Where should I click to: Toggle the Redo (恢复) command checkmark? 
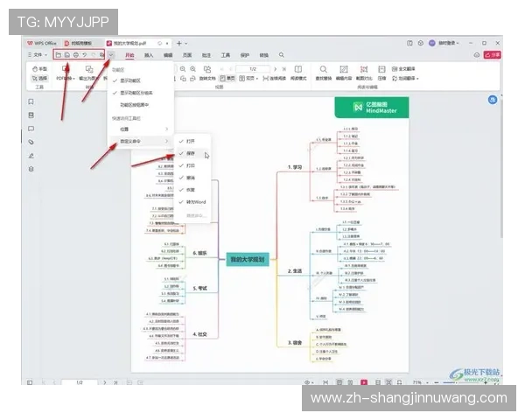pos(192,190)
